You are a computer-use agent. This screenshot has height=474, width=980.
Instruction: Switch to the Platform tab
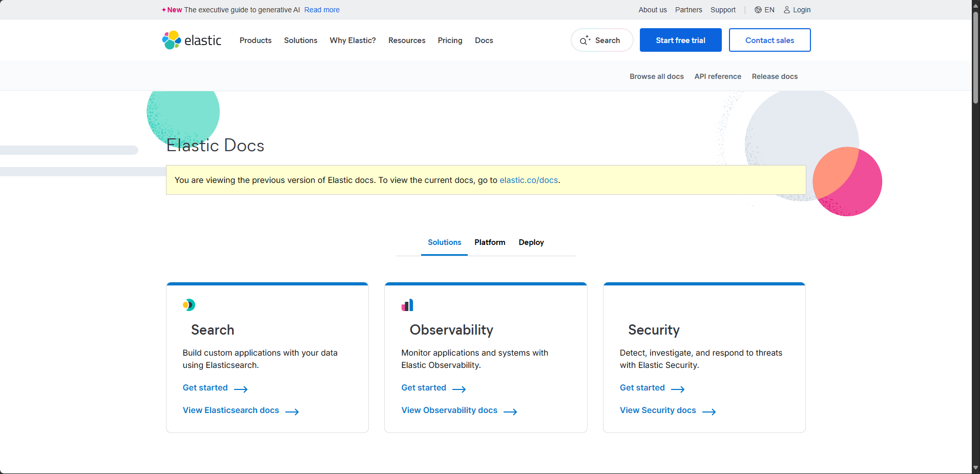point(489,242)
